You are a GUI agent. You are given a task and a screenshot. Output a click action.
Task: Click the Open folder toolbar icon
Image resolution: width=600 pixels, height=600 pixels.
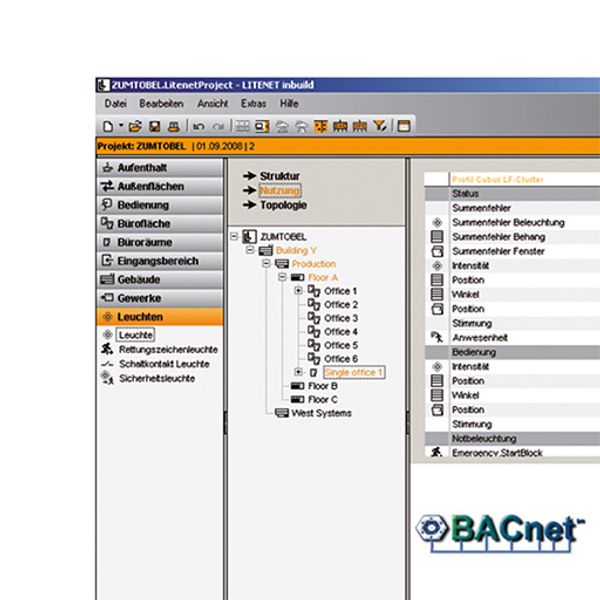point(135,126)
